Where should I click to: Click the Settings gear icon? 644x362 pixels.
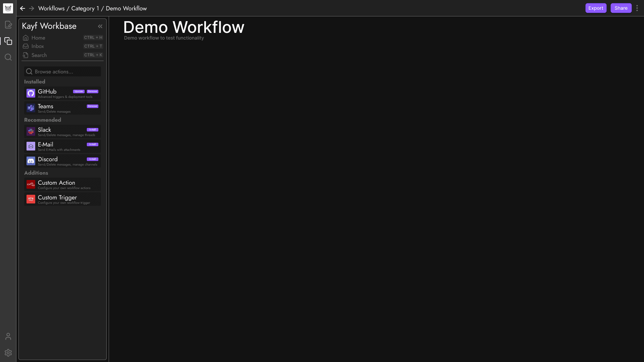8,353
